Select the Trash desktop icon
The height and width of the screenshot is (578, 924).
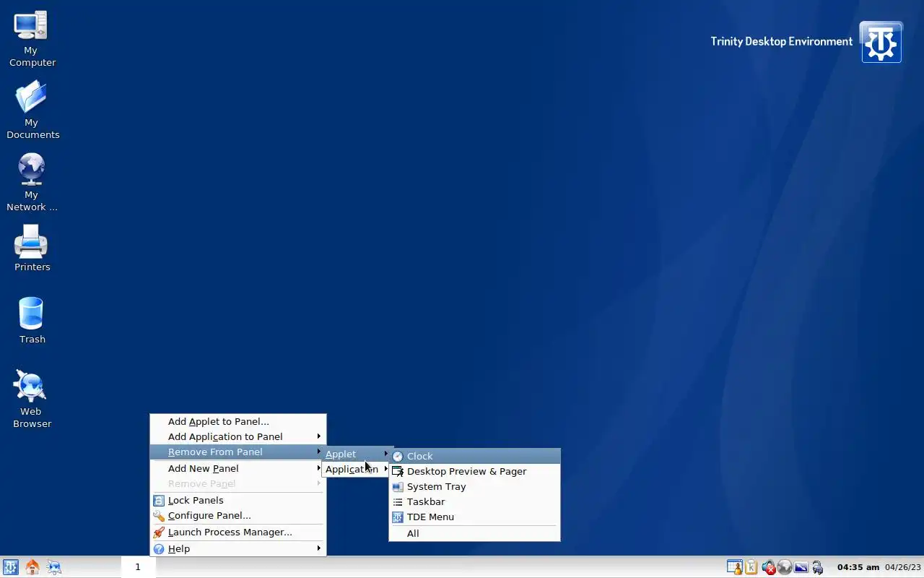point(32,320)
